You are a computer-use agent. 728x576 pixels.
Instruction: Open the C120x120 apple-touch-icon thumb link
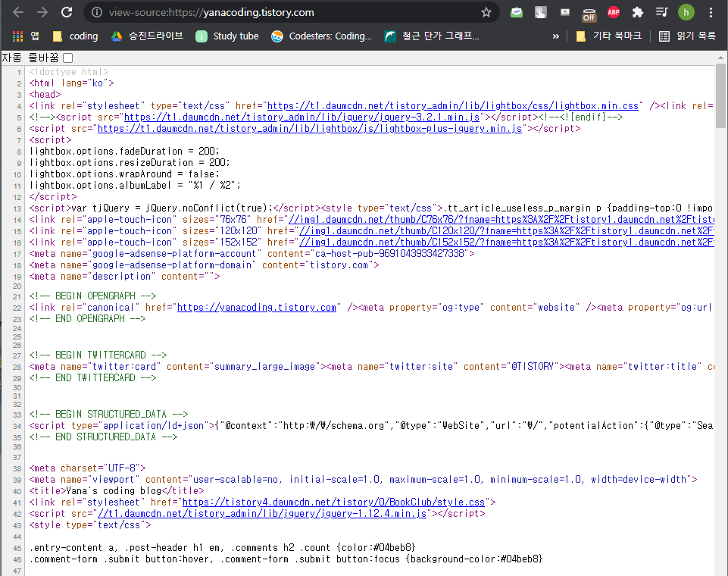pyautogui.click(x=507, y=231)
